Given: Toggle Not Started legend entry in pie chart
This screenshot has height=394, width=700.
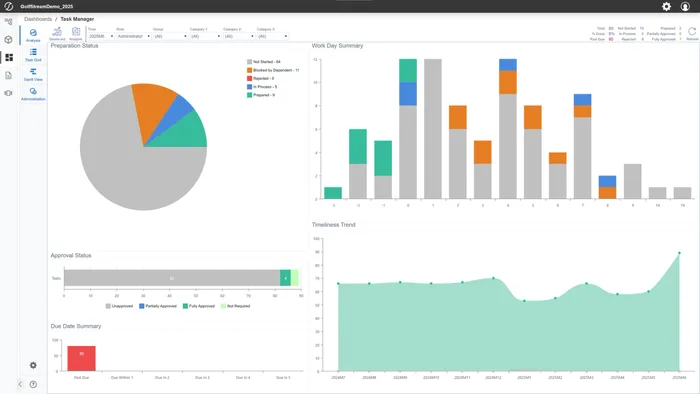Looking at the screenshot, I should click(x=263, y=62).
